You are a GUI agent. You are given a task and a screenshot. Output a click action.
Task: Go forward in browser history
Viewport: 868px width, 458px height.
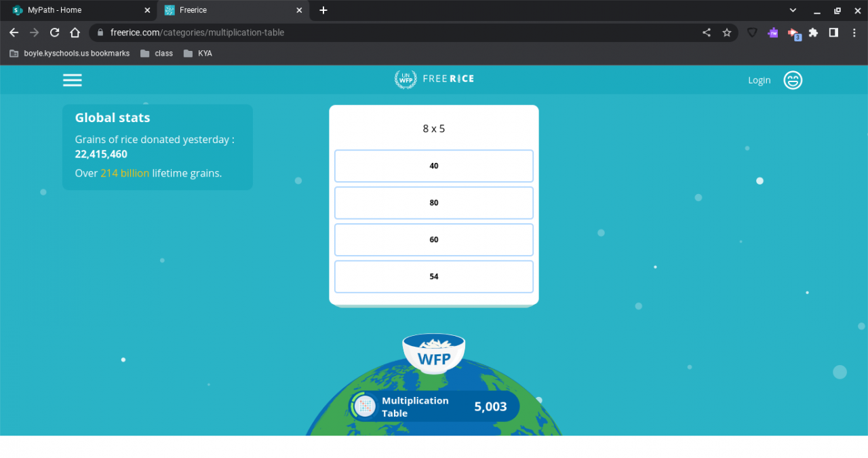(34, 33)
